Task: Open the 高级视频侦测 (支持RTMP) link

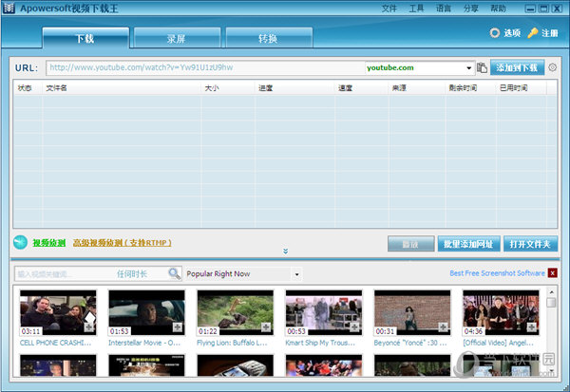Action: tap(123, 243)
